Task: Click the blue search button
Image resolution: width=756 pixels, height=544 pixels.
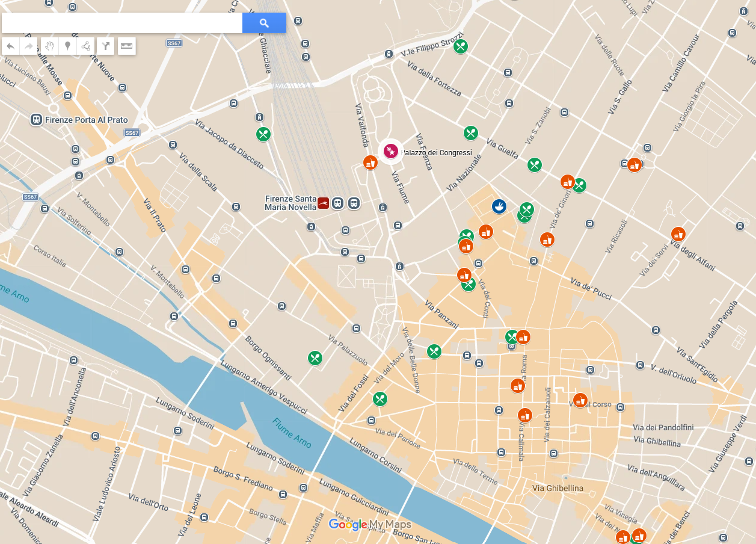Action: 264,23
